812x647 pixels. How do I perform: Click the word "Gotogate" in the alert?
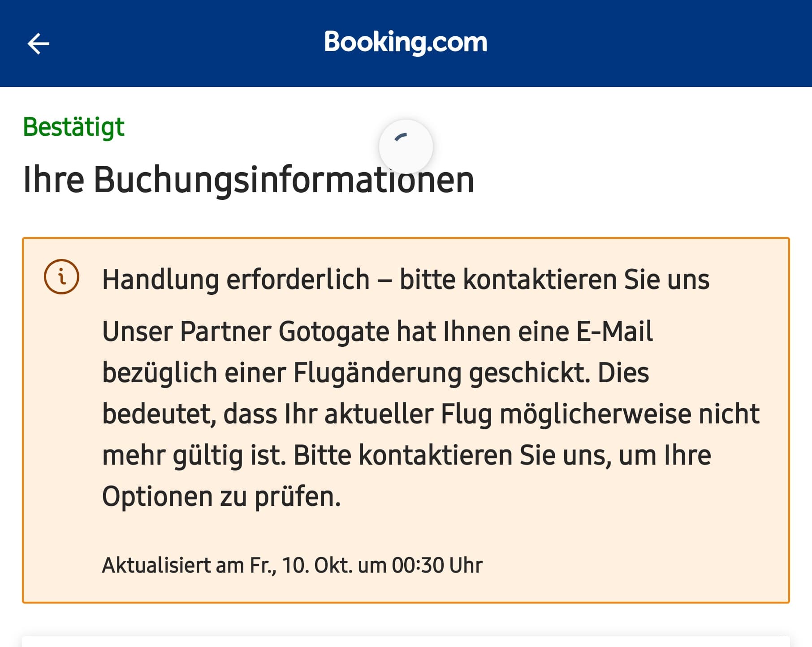(334, 332)
